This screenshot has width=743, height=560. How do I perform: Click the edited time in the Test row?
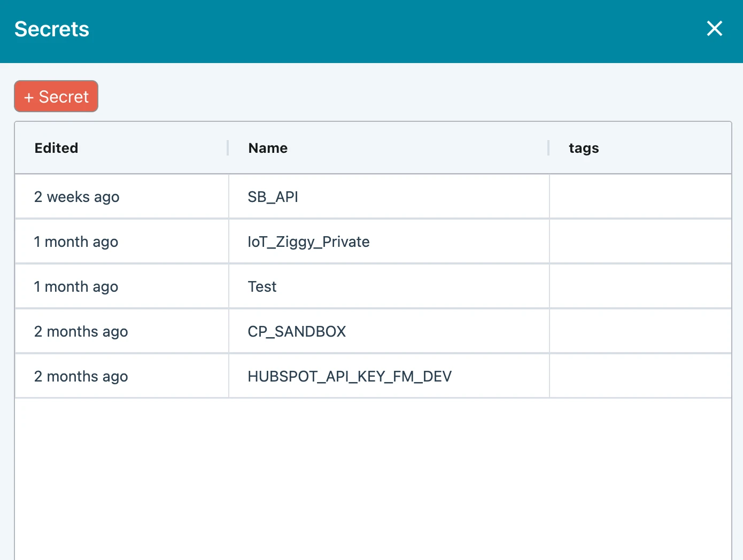coord(76,287)
